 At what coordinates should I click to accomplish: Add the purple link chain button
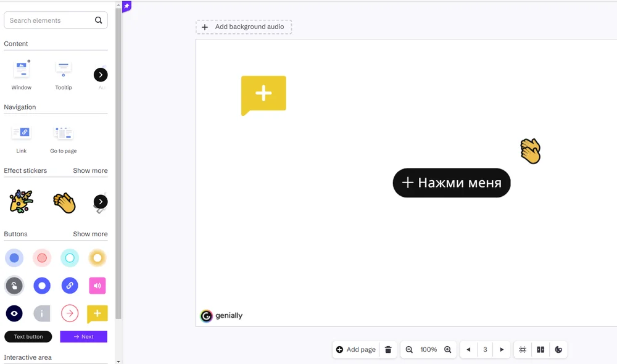tap(70, 286)
